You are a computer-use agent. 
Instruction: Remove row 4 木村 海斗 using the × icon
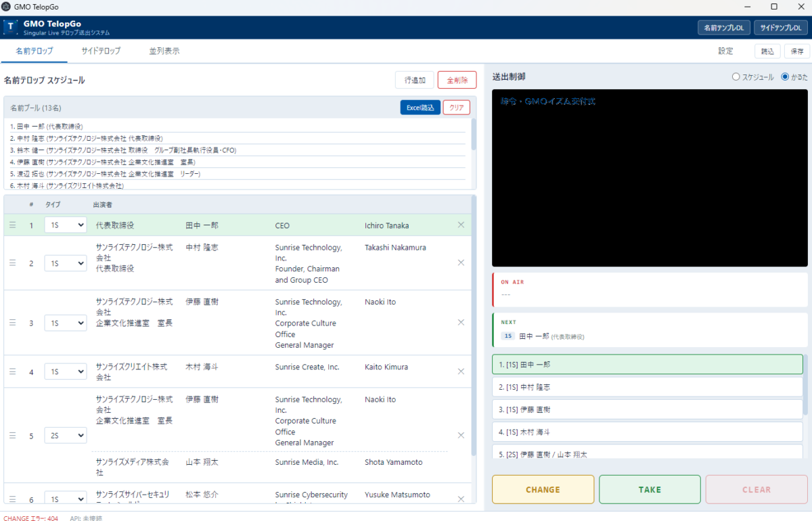point(461,371)
